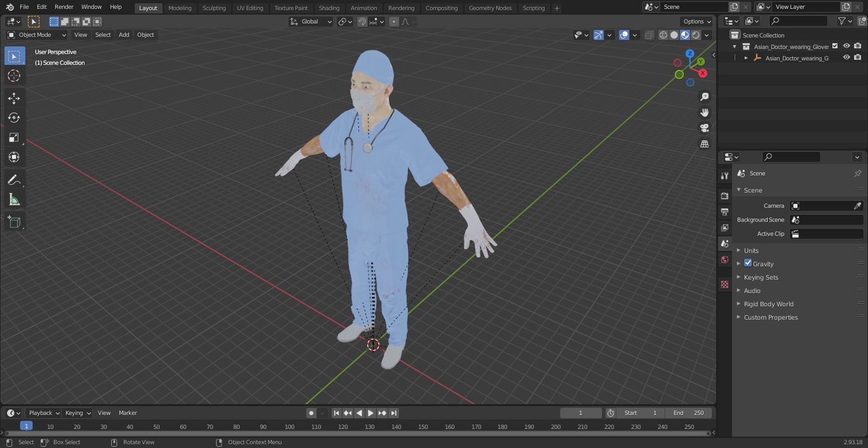Jump to the end frame button
Viewport: 868px width, 448px height.
click(394, 413)
